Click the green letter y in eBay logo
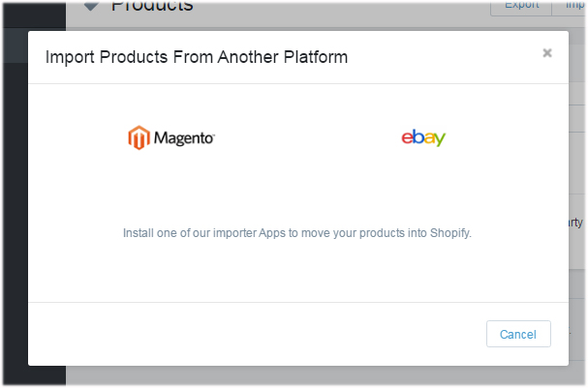This screenshot has height=388, width=588. [x=440, y=139]
